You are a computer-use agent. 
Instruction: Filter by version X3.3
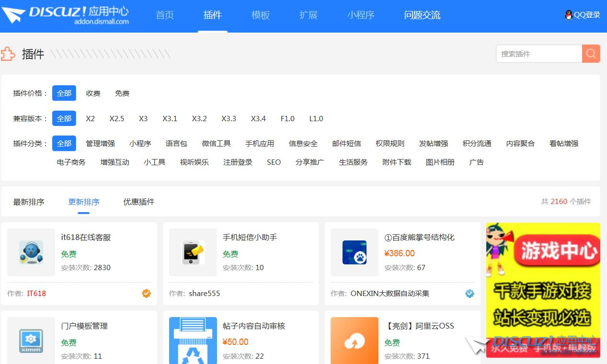(229, 118)
